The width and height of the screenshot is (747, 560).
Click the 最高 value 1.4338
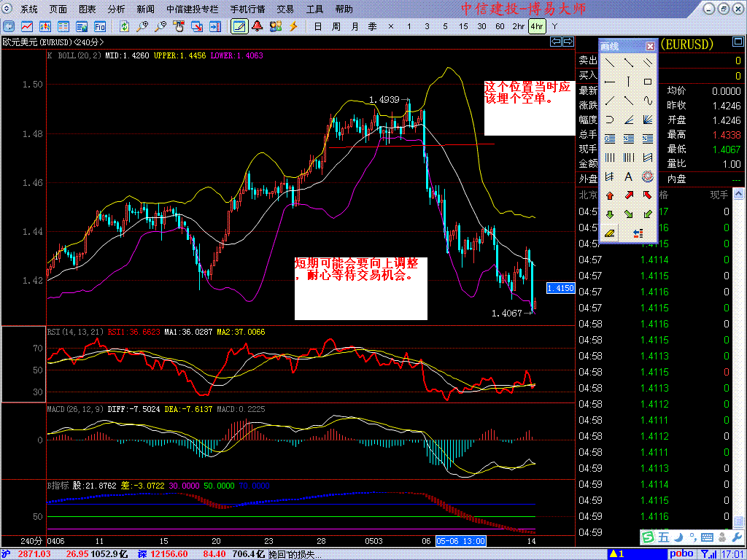click(727, 135)
